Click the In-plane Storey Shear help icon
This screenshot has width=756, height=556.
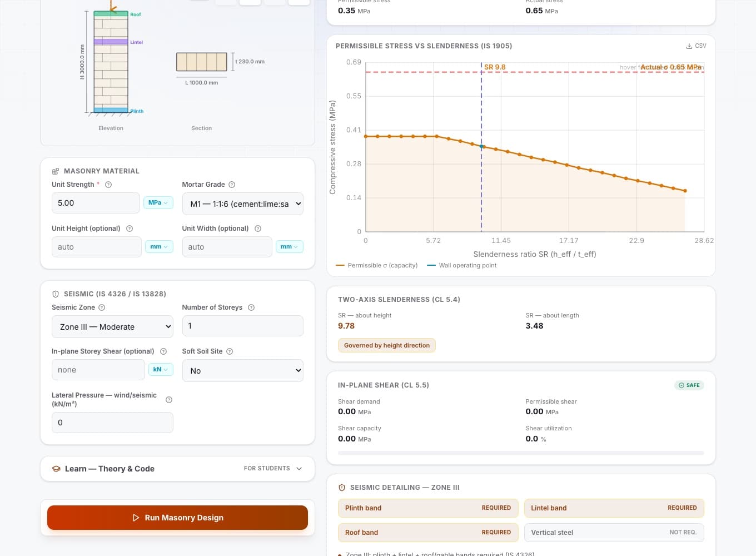(x=163, y=351)
